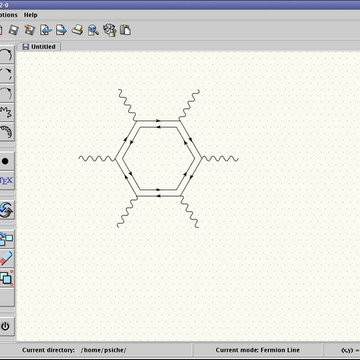Screen dimensions: 360x360
Task: Click the move objects icon
Action: 6,239
